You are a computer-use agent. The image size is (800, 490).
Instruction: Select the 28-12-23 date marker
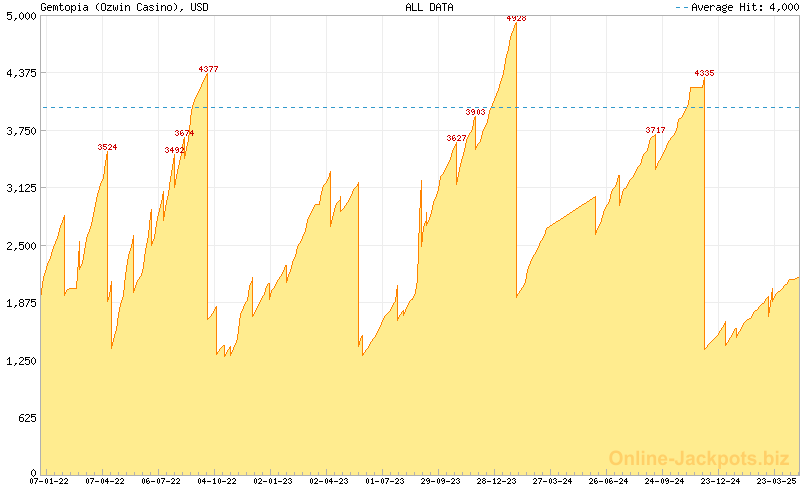(497, 481)
